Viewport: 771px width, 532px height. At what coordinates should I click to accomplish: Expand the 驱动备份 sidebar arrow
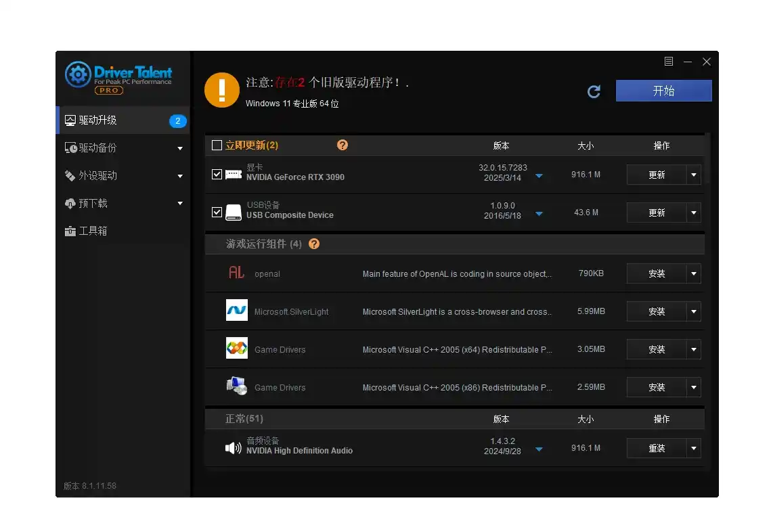point(180,148)
